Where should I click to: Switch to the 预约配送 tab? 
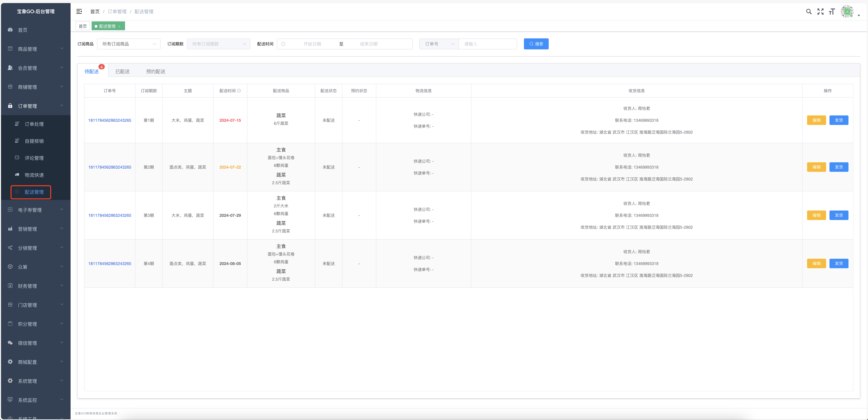pos(155,71)
